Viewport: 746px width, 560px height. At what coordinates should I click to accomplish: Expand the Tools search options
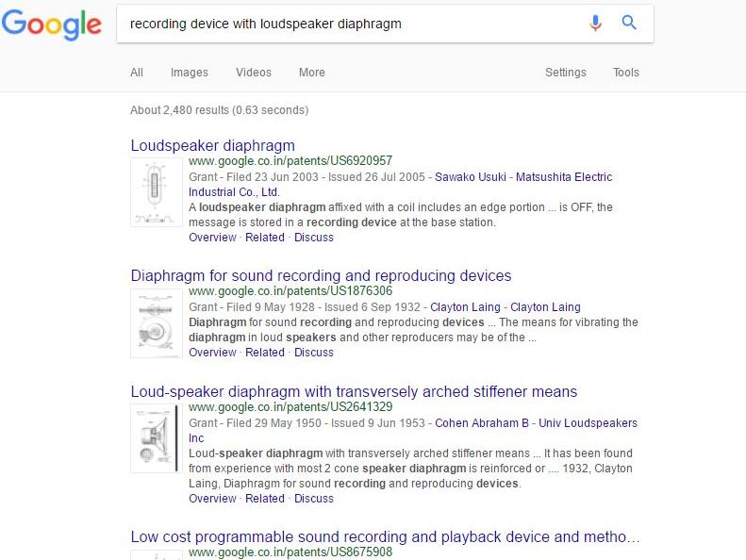(x=625, y=73)
